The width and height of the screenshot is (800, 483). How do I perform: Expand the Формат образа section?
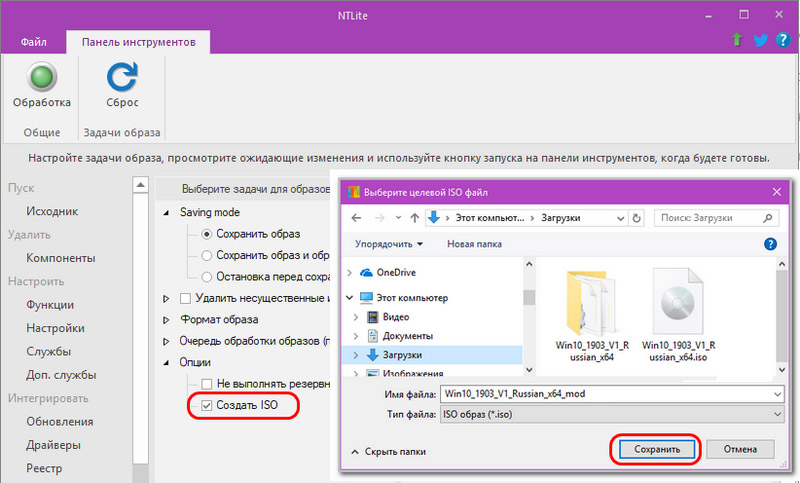tap(166, 320)
